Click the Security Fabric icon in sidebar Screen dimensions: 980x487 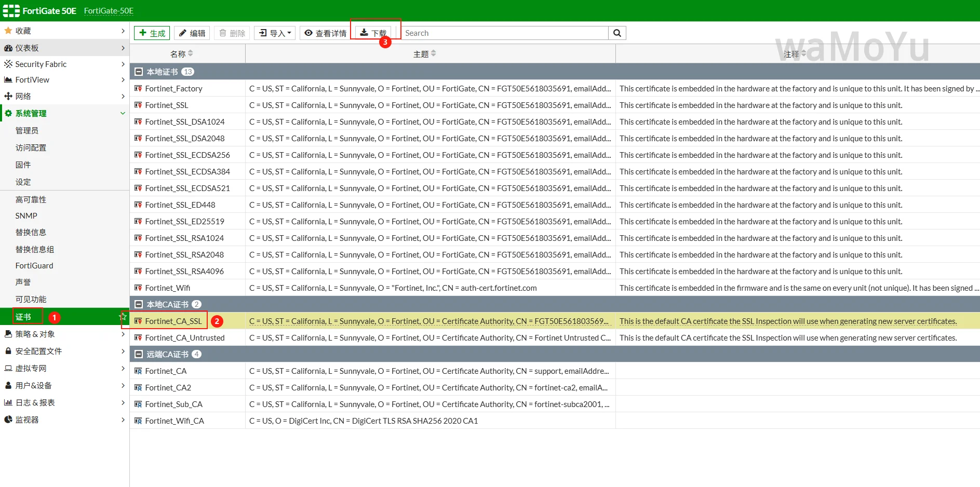(x=8, y=64)
